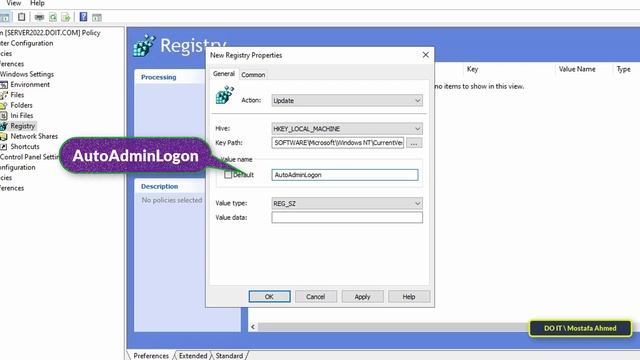Viewport: 640px width, 360px height.
Task: Select Windows Settings in the tree
Action: [27, 74]
